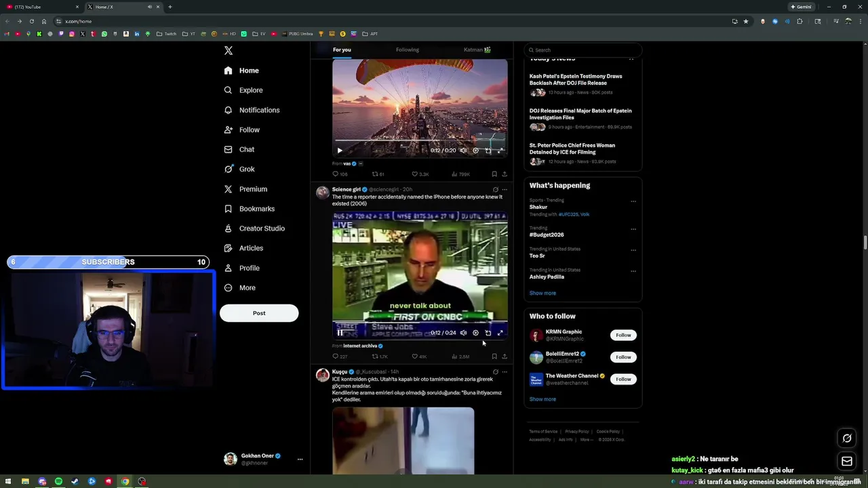Click the Post button

259,313
